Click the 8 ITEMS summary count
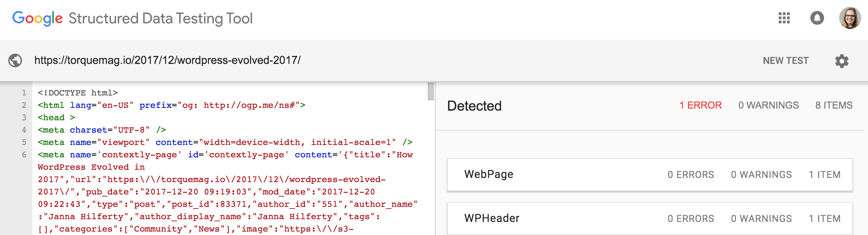 [834, 105]
